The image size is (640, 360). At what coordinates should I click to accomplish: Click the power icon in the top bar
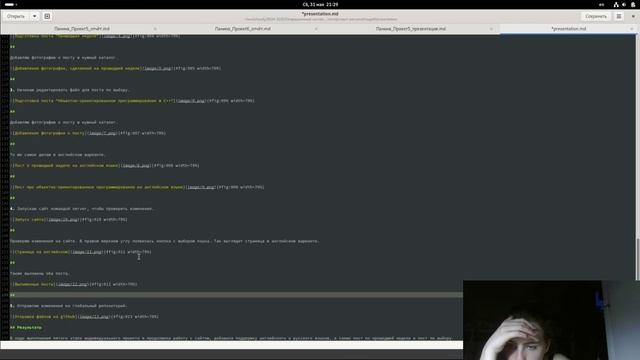click(x=633, y=4)
